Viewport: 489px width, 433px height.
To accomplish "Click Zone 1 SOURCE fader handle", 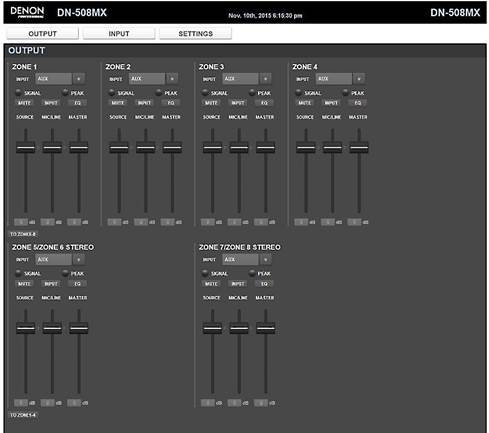I will point(26,147).
